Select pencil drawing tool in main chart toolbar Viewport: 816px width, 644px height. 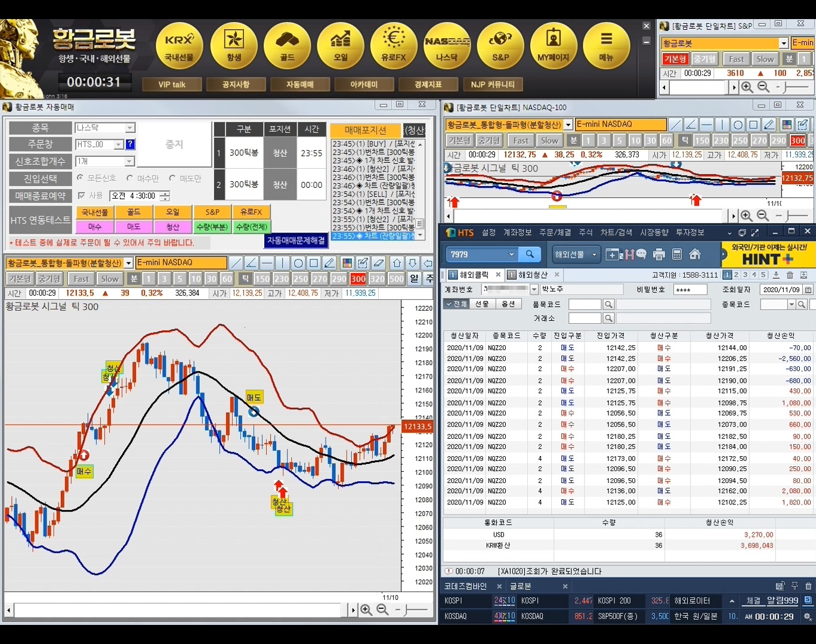329,263
